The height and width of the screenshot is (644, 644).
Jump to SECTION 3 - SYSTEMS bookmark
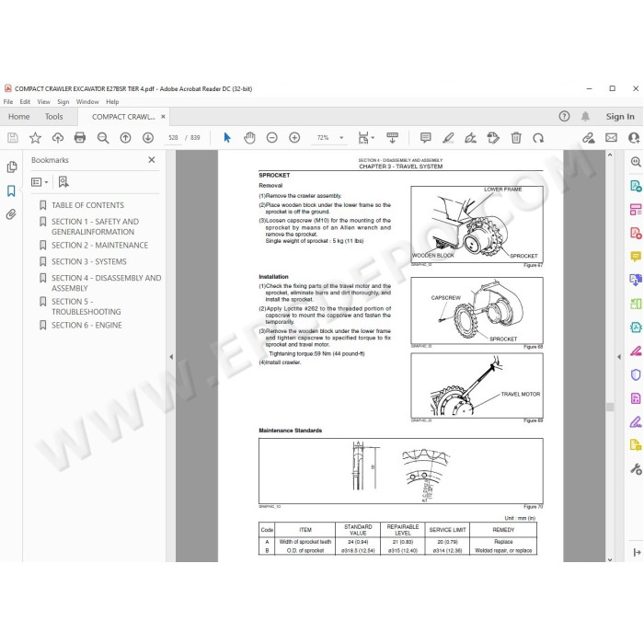tap(88, 261)
